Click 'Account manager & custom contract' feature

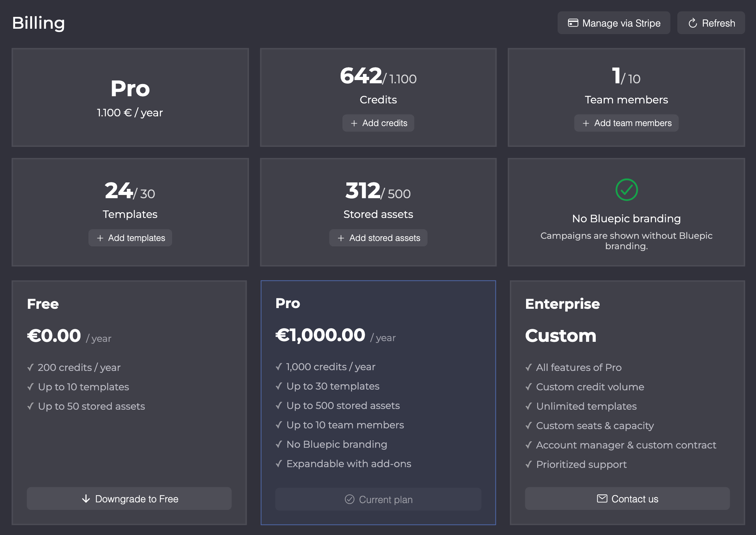tap(626, 445)
